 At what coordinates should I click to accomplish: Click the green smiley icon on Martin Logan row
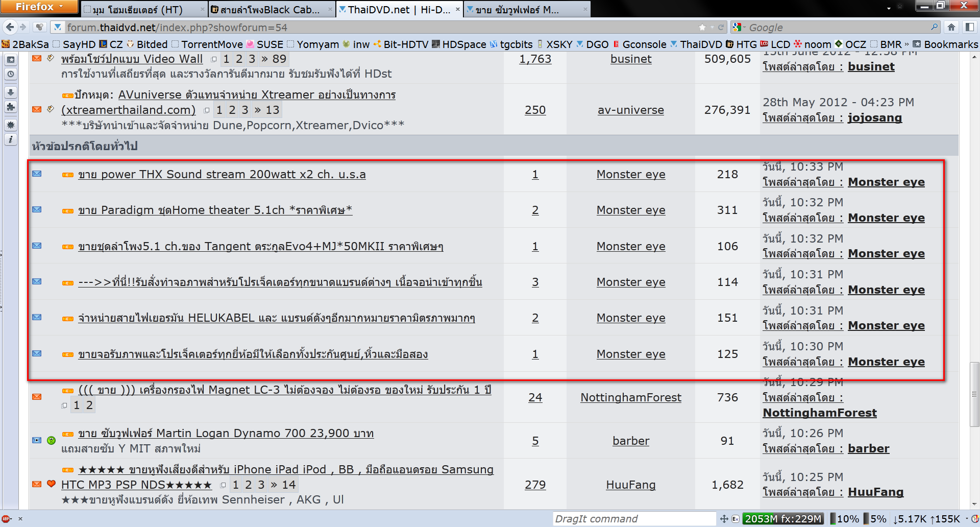tap(51, 440)
